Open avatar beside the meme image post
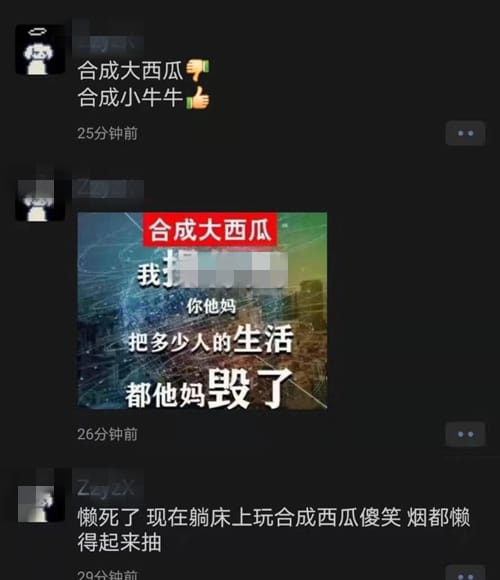Screen dimensions: 500x580 (40, 197)
